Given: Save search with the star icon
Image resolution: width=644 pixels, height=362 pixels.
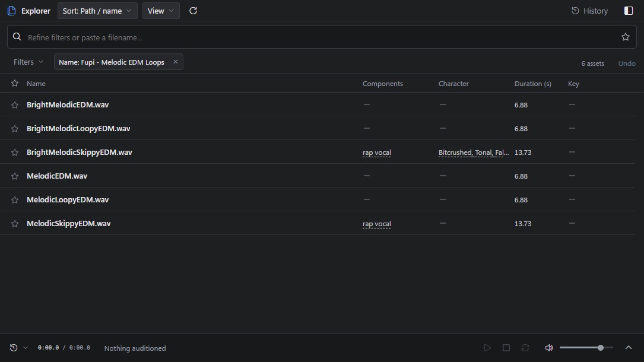Looking at the screenshot, I should tap(625, 37).
